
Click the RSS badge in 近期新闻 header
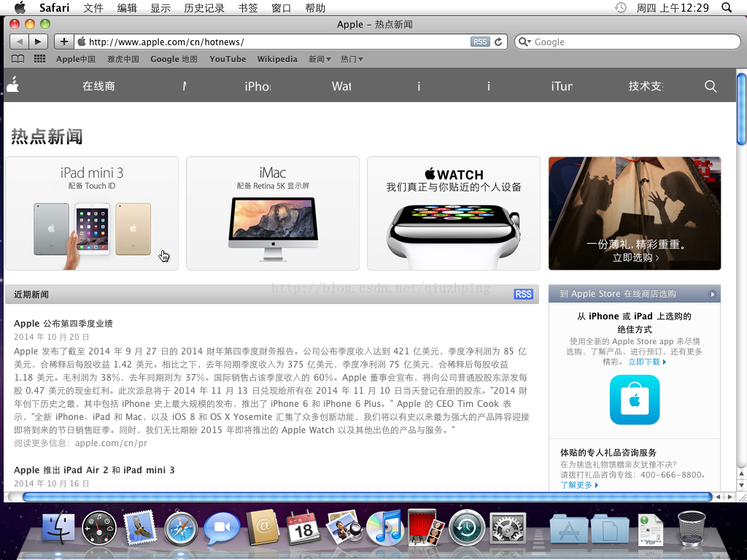click(523, 295)
